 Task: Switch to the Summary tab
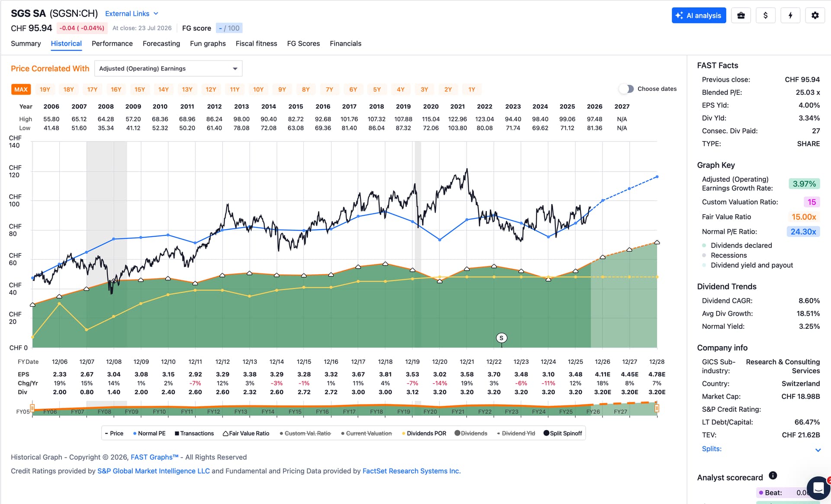click(26, 44)
